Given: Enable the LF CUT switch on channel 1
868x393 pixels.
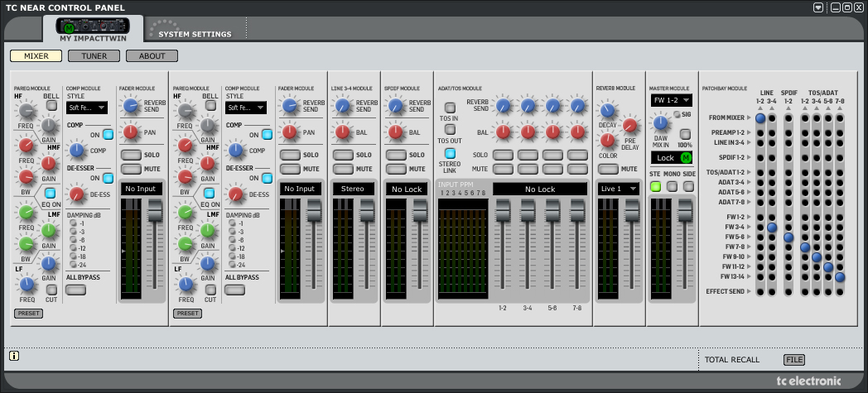Looking at the screenshot, I should (51, 289).
